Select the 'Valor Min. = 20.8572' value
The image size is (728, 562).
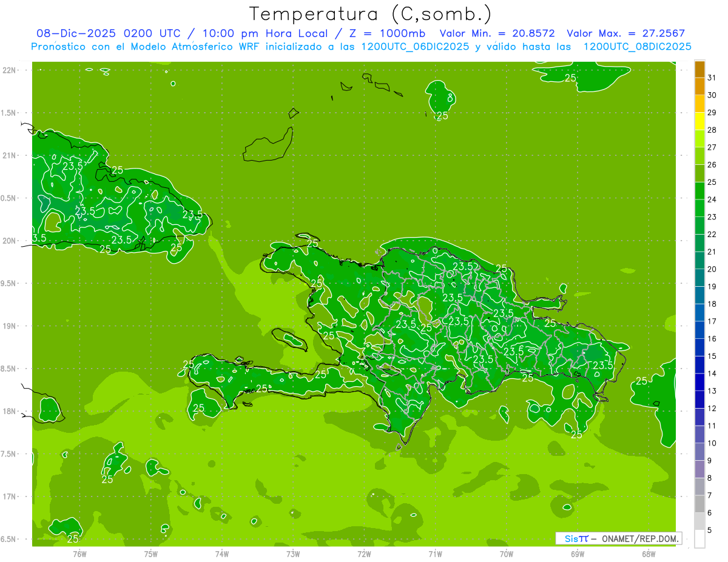(497, 33)
